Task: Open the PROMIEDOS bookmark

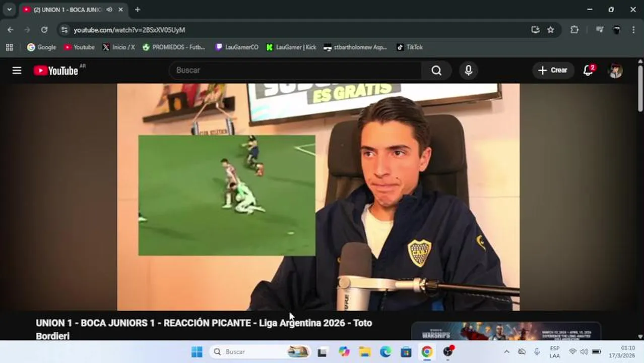Action: tap(174, 47)
